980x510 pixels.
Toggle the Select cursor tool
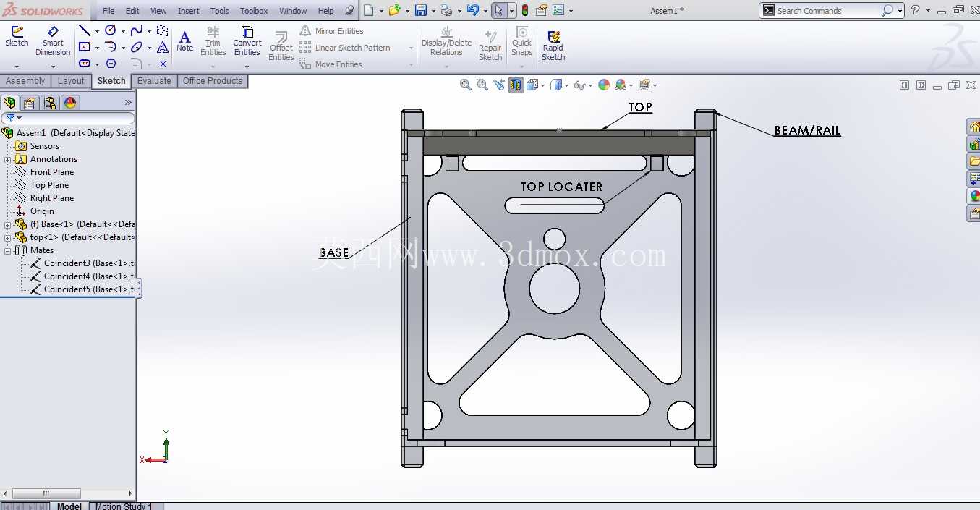coord(498,10)
